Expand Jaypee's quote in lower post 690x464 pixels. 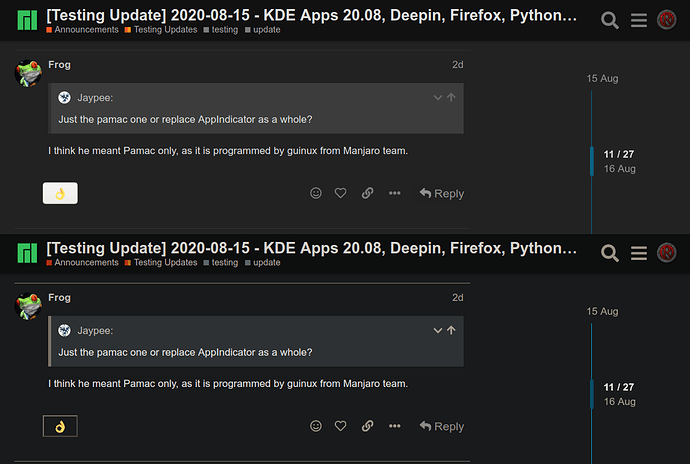coord(437,330)
